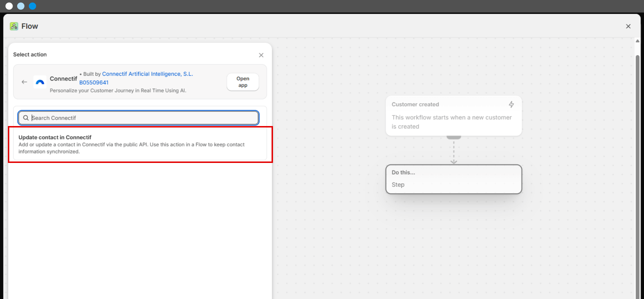Click the first window control dot

point(9,6)
